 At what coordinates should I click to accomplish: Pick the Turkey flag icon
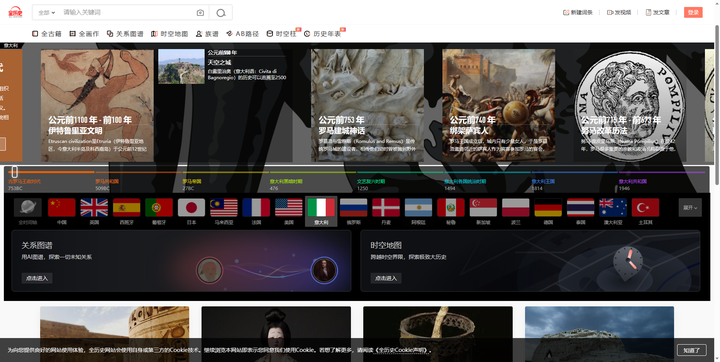[x=645, y=208]
